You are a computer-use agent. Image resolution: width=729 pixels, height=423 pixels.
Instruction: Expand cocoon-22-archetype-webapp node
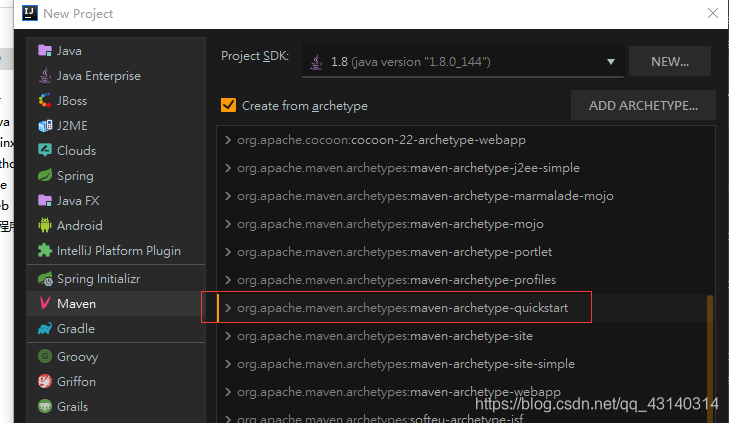[x=228, y=140]
